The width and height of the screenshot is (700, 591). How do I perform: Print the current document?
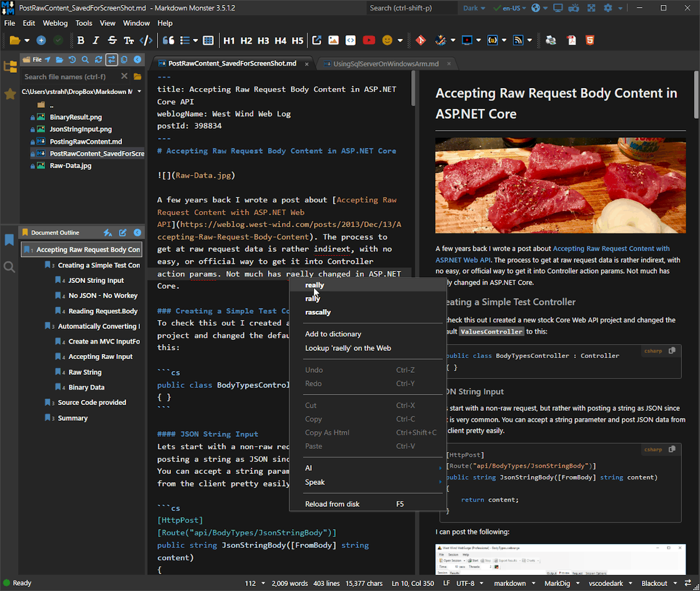tap(551, 40)
